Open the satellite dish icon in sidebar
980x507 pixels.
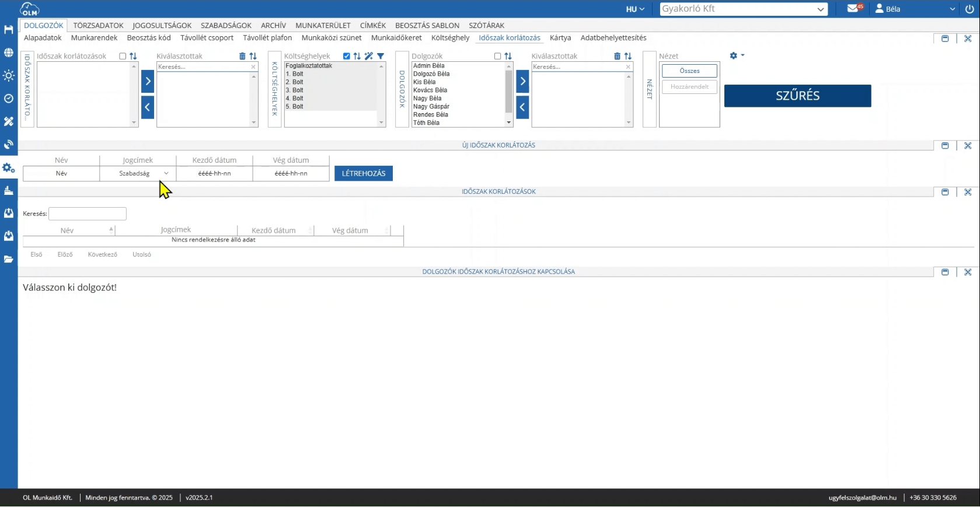9,145
